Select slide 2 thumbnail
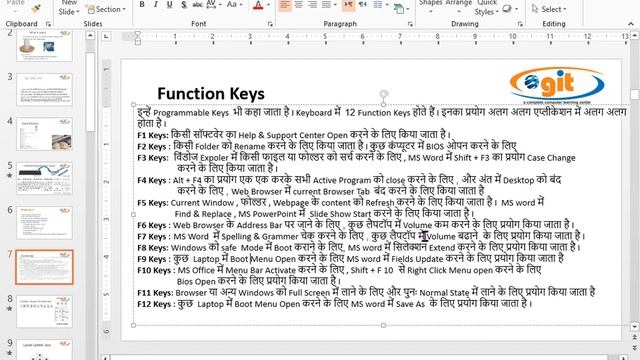 pos(44,46)
